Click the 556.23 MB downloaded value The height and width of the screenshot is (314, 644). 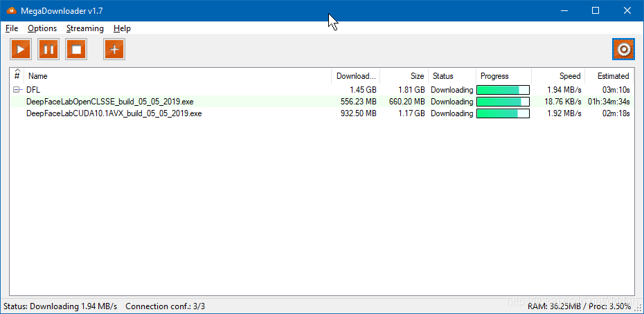click(359, 102)
